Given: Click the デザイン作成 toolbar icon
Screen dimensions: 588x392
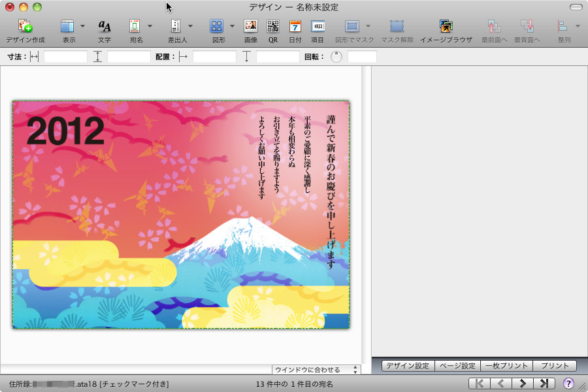Looking at the screenshot, I should 25,27.
